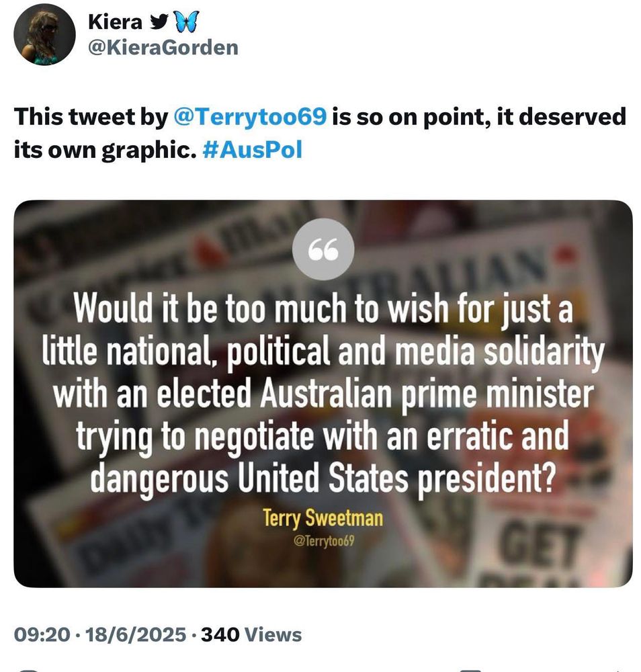Screen dimensions: 641x672
Task: Click the yellow Terry Sweetman name in graphic
Action: [323, 517]
